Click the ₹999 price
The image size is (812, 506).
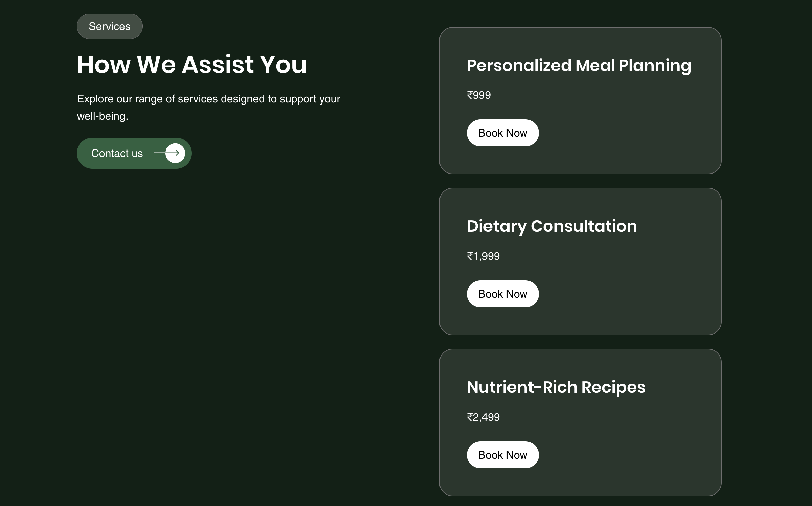[479, 95]
